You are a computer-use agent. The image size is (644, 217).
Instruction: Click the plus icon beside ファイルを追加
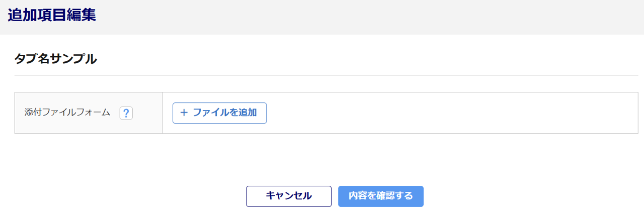click(x=184, y=113)
